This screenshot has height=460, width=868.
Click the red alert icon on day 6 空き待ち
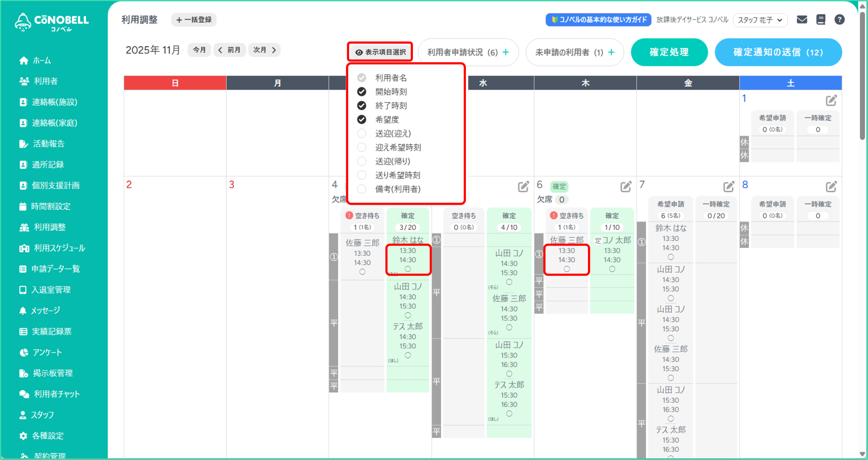(x=554, y=215)
